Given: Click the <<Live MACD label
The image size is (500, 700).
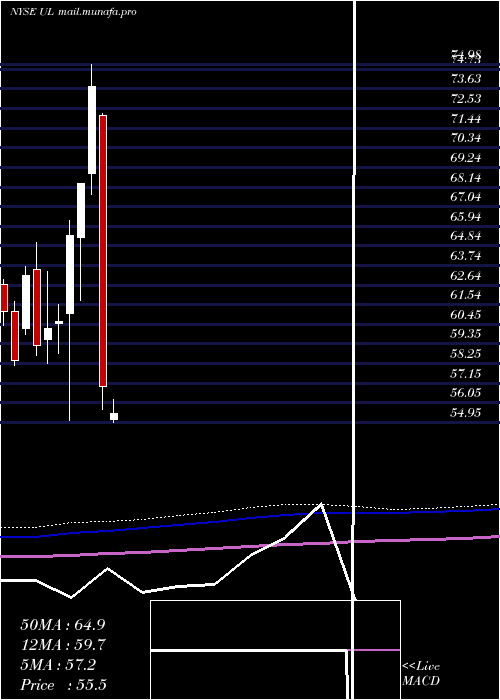Looking at the screenshot, I should tap(421, 674).
